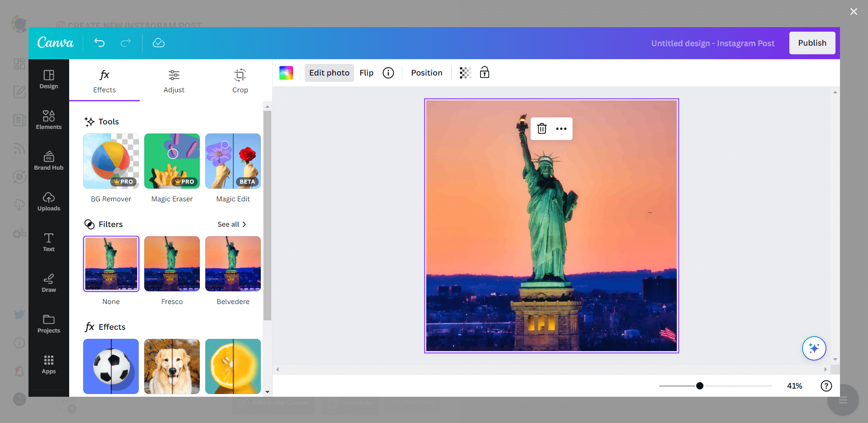Open Position settings
The height and width of the screenshot is (423, 868).
(426, 72)
